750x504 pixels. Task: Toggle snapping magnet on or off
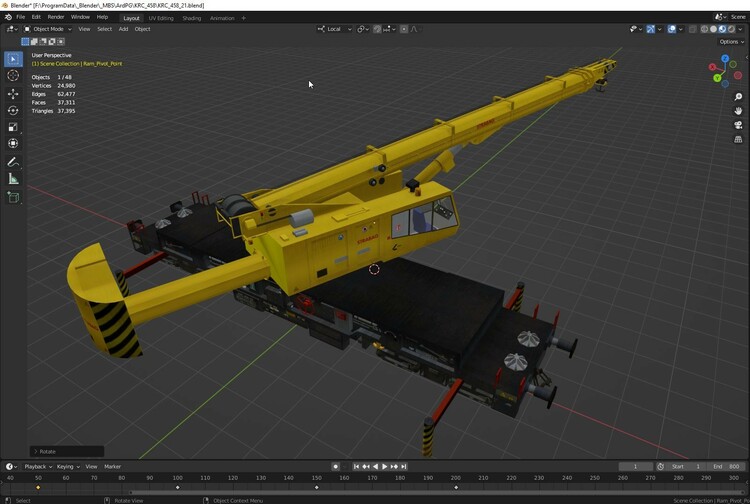(379, 29)
